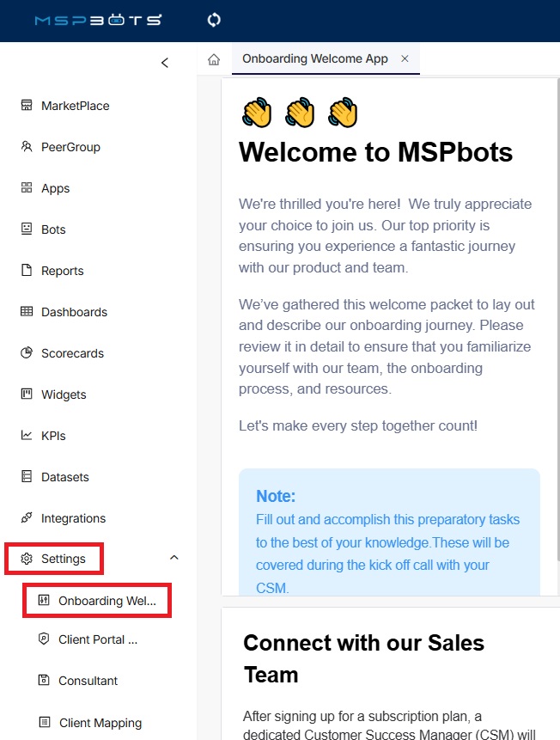The image size is (560, 740).
Task: Select the PeerGroup icon in sidebar
Action: [x=27, y=147]
